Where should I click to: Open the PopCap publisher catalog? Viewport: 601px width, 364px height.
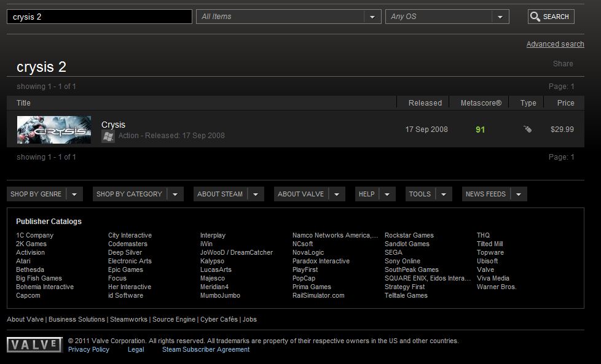coord(304,278)
